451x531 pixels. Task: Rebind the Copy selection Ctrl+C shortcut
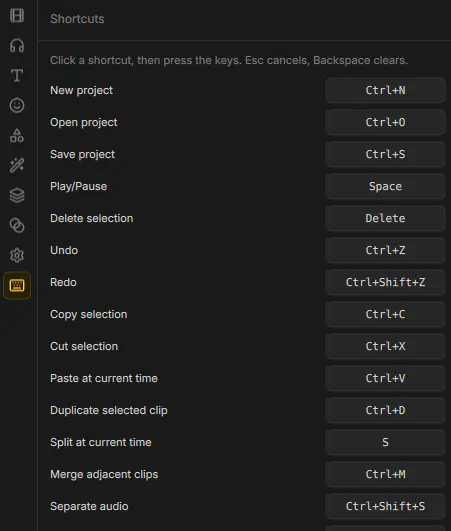385,314
